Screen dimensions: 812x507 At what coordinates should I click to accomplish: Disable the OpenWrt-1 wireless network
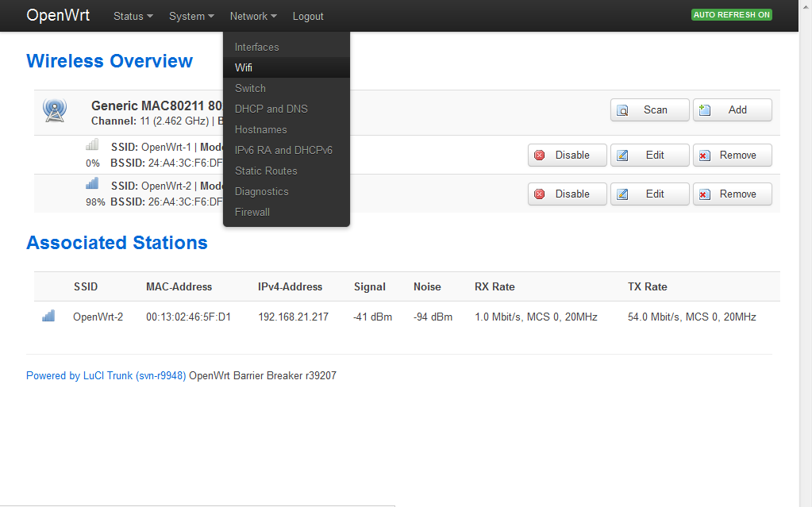(x=567, y=156)
